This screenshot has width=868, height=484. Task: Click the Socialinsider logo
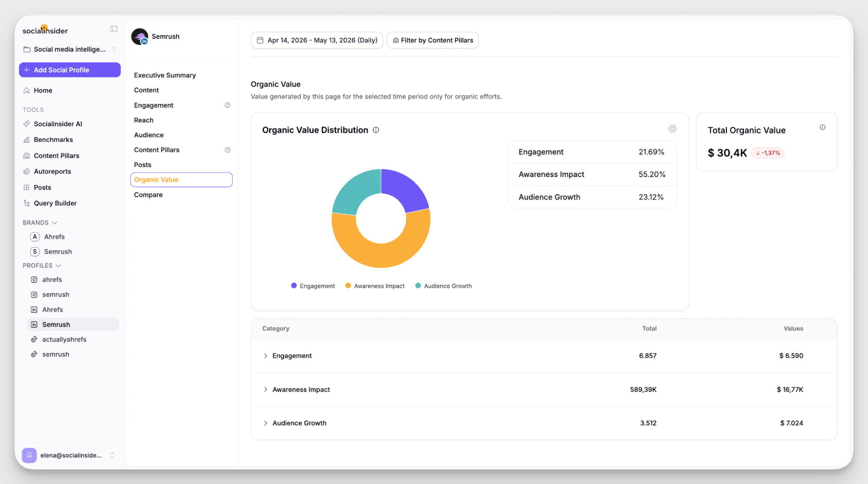pyautogui.click(x=45, y=30)
